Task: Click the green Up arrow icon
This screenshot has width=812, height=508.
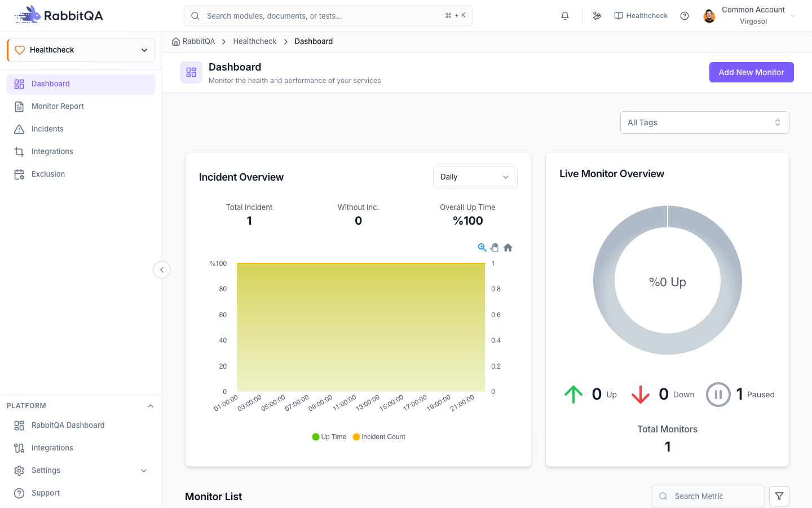Action: (573, 394)
